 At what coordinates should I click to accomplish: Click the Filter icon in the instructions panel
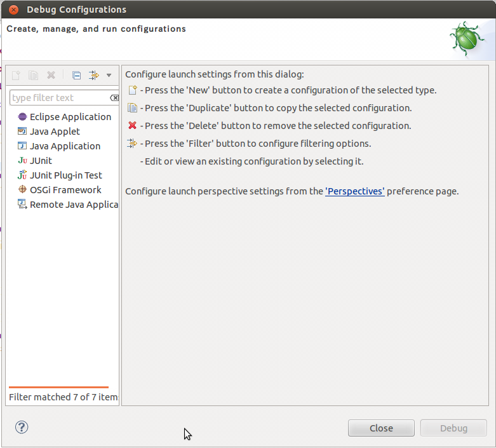[131, 144]
